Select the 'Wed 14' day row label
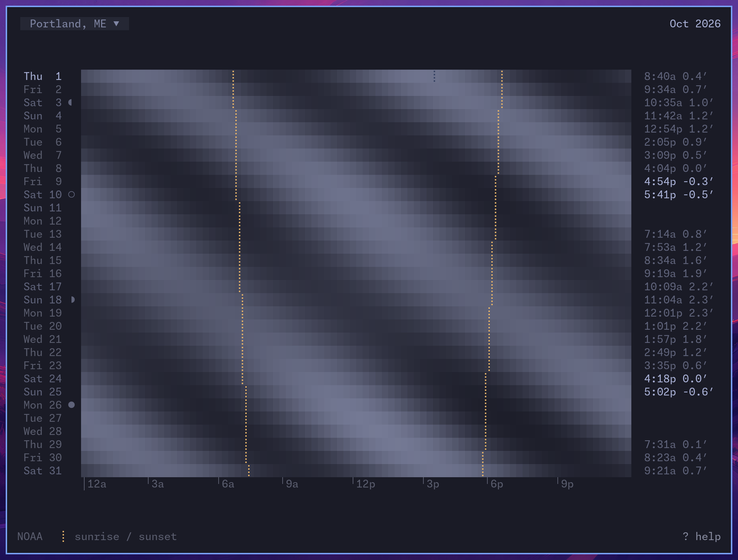 pyautogui.click(x=43, y=247)
